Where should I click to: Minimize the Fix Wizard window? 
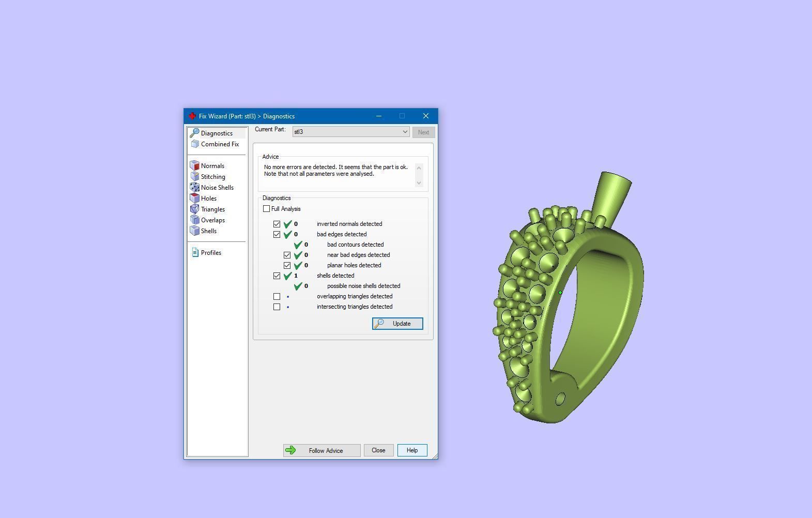click(379, 116)
